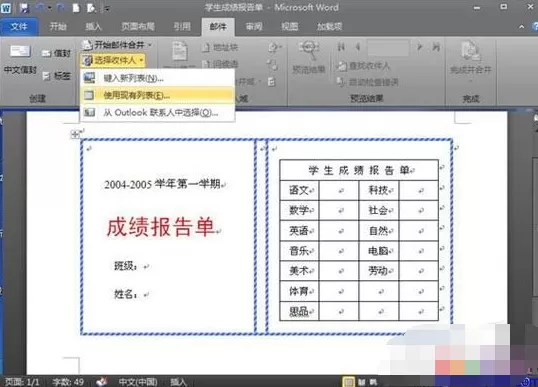Undo last action from quick access toolbar
The width and height of the screenshot is (538, 387).
pyautogui.click(x=41, y=8)
